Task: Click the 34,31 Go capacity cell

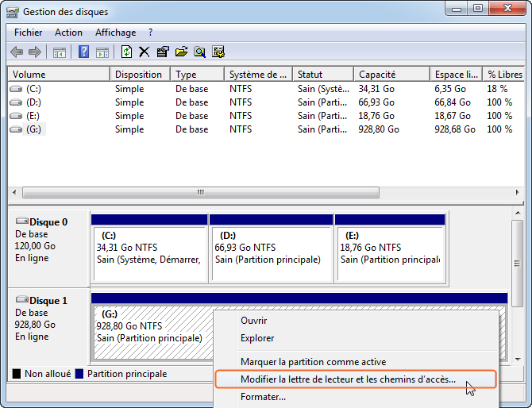Action: 376,89
